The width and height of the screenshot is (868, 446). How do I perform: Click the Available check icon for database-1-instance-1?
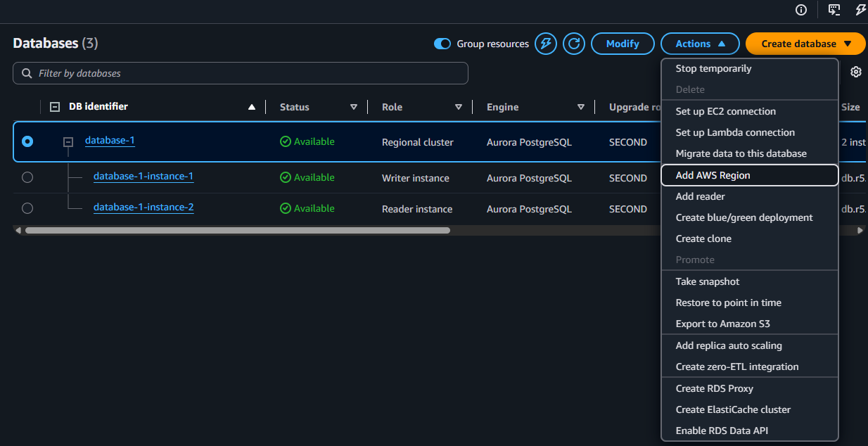click(x=285, y=177)
